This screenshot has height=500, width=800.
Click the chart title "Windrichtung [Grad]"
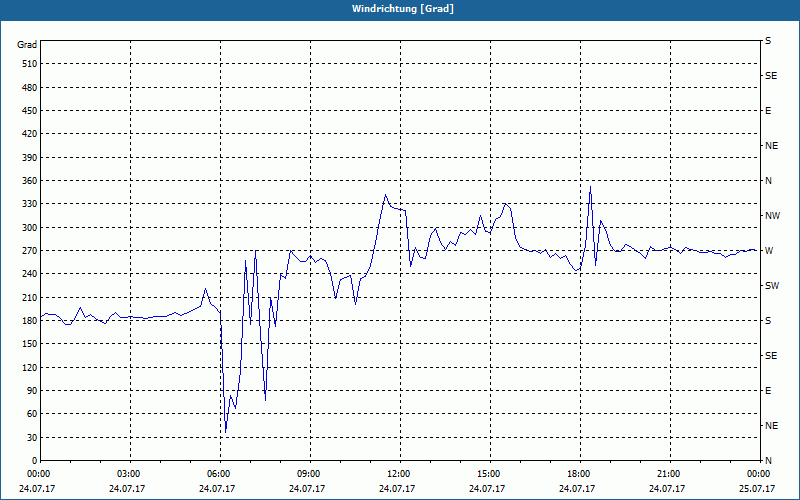[x=403, y=9]
